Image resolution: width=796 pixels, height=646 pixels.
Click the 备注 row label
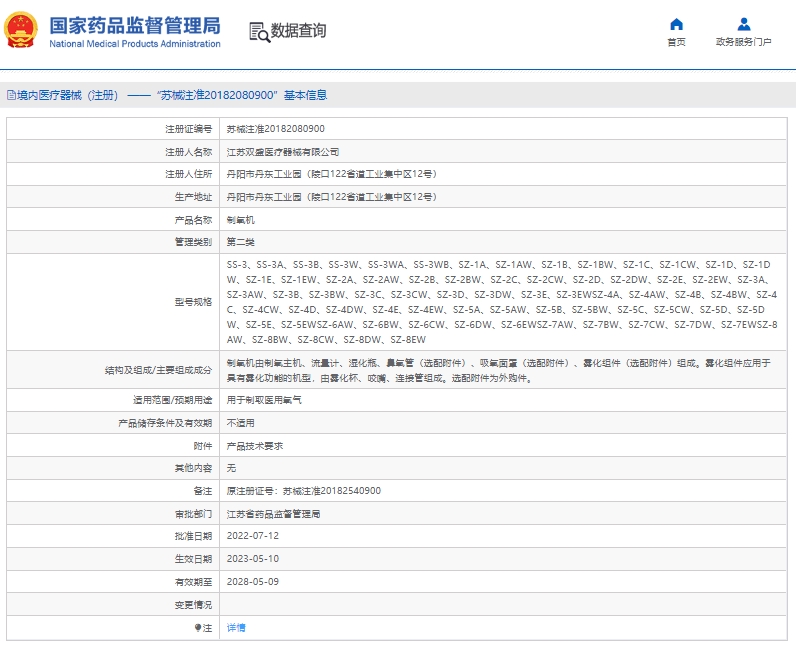(203, 491)
